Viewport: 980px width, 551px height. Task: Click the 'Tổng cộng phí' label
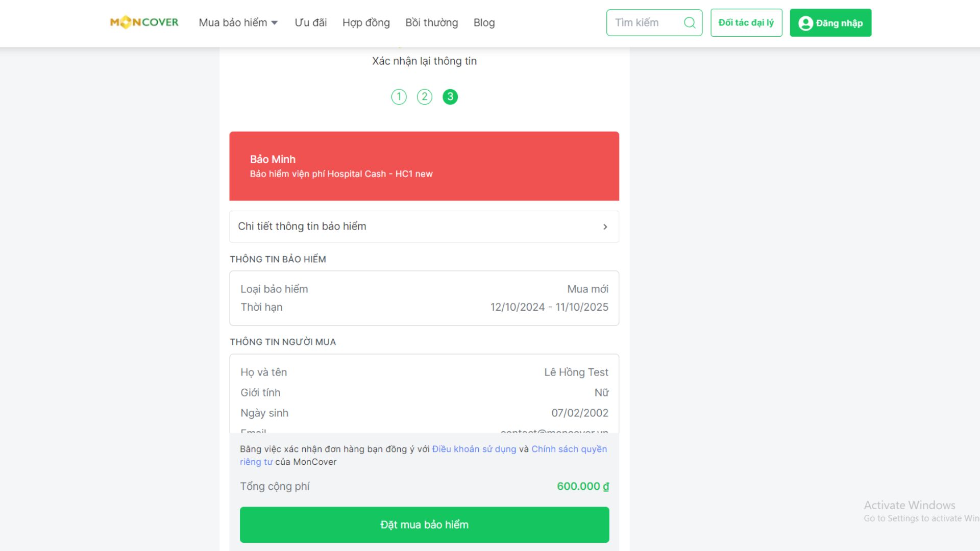[x=275, y=486]
